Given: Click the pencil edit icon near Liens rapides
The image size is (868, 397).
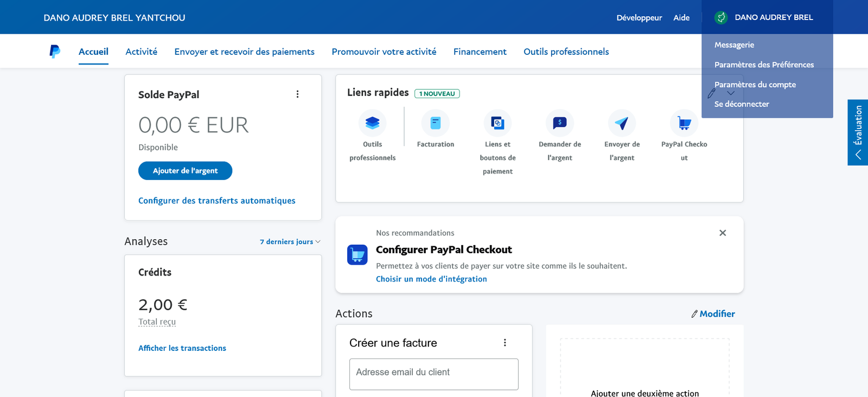Looking at the screenshot, I should (x=711, y=93).
